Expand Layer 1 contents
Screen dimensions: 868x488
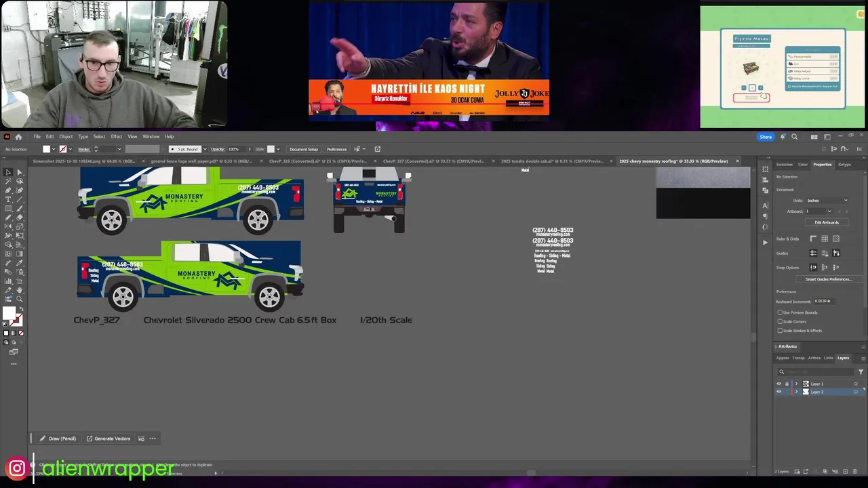[x=797, y=384]
